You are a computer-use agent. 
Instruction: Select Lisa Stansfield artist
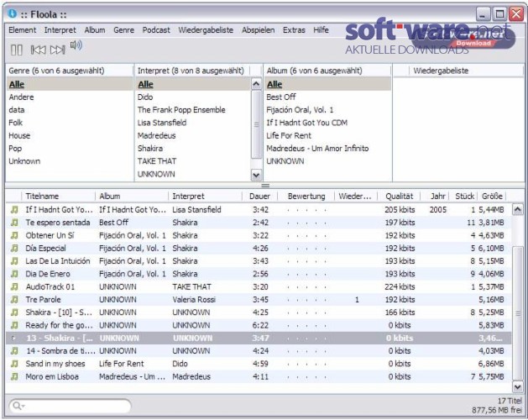(193, 123)
